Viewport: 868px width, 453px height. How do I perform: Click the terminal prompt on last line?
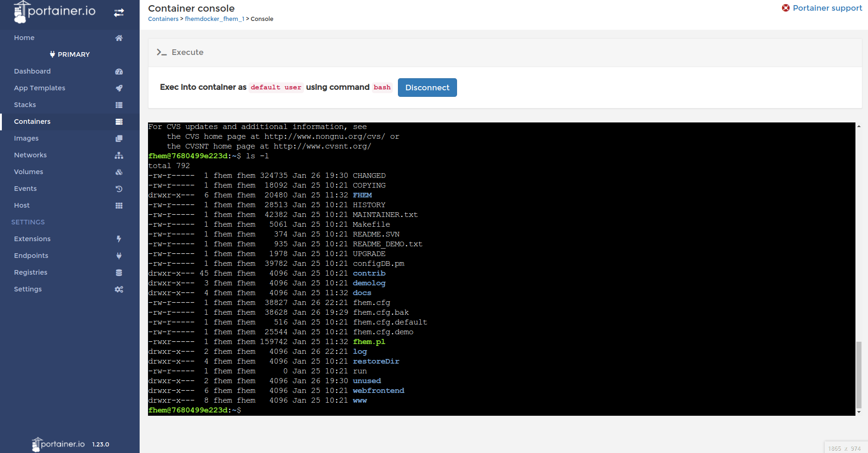click(x=195, y=410)
